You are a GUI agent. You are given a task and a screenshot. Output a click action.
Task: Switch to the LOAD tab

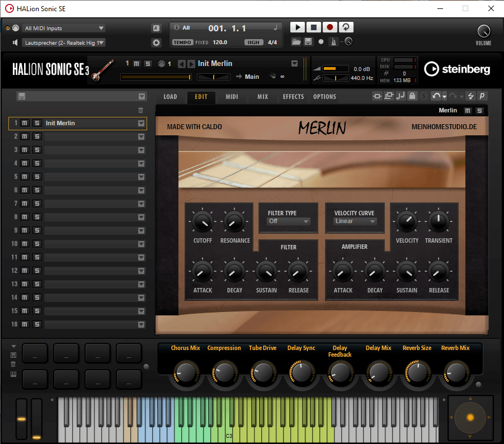170,97
